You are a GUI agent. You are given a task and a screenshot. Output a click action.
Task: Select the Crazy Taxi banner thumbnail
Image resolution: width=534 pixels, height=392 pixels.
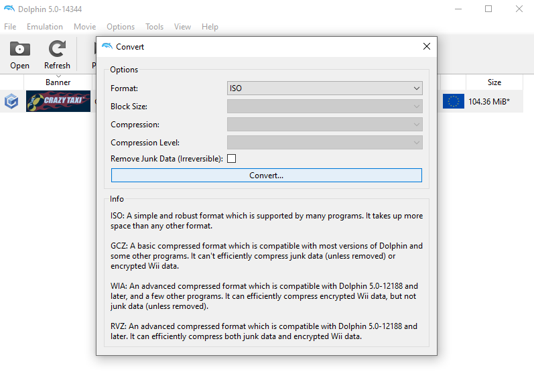(58, 101)
